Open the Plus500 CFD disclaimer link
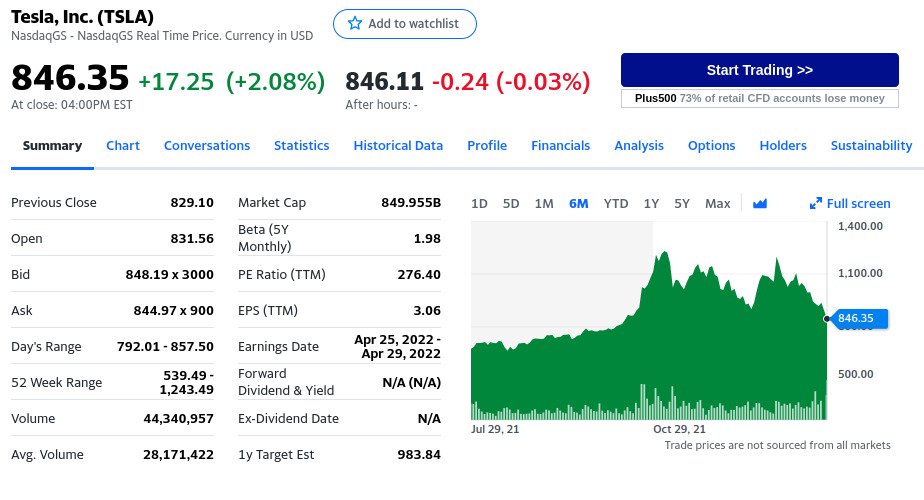924x500 pixels. point(760,98)
